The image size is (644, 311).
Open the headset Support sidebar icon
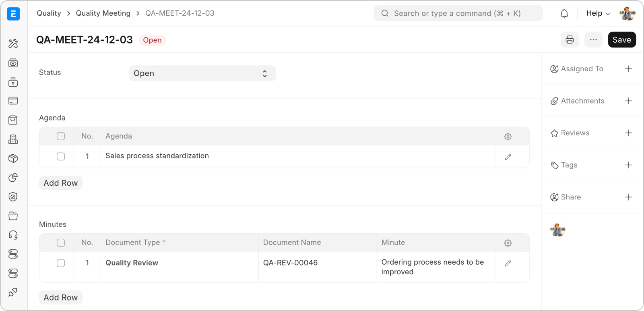pos(13,235)
